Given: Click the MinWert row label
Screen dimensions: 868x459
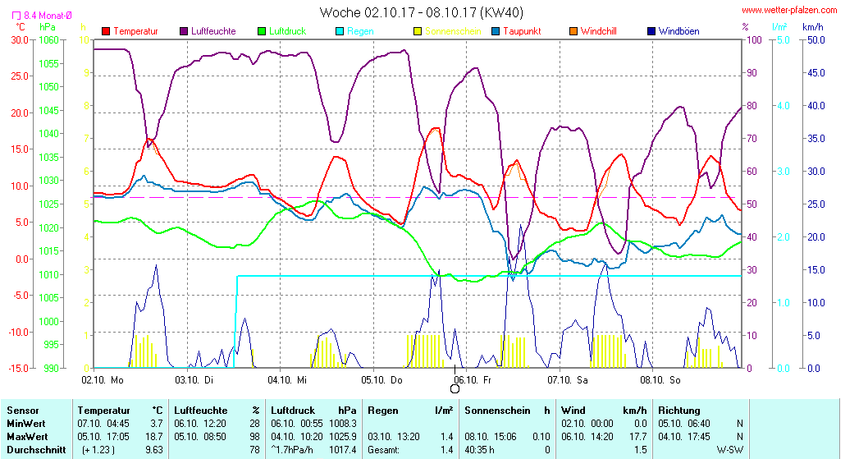Looking at the screenshot, I should pos(27,424).
